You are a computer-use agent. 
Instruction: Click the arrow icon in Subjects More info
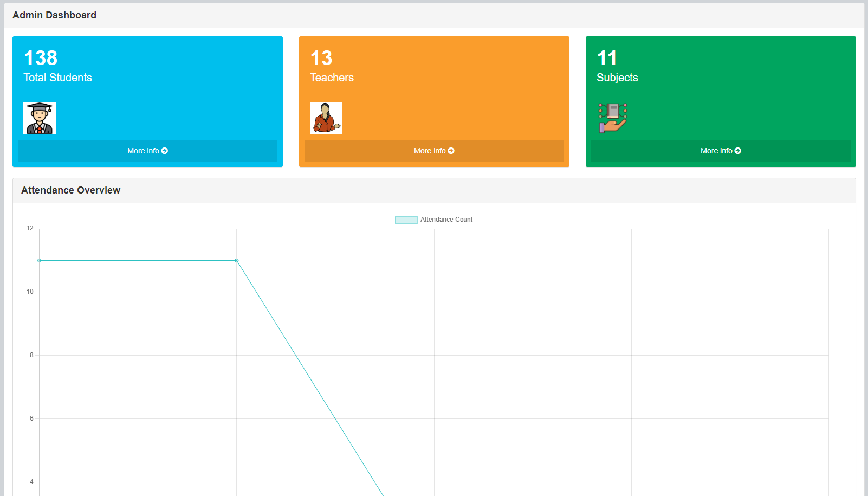(739, 151)
